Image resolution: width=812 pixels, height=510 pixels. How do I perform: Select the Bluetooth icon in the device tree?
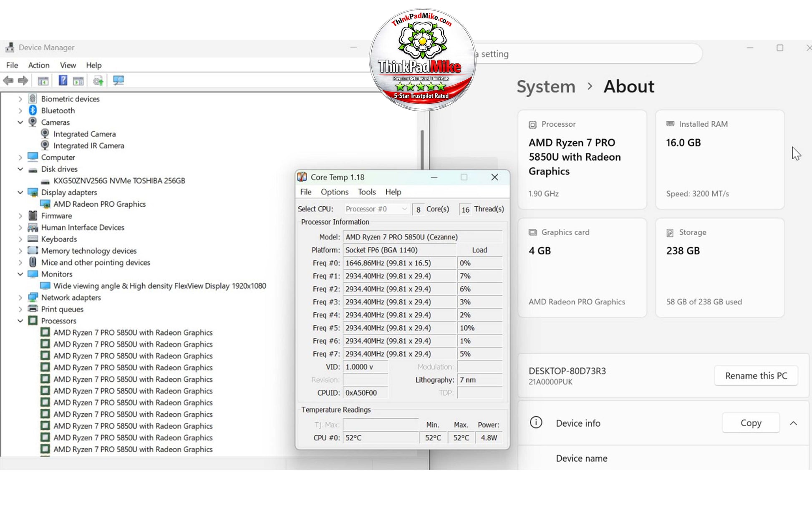(x=33, y=111)
